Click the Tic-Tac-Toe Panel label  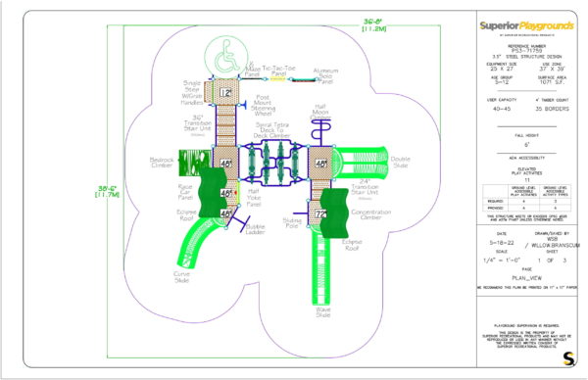pos(278,71)
